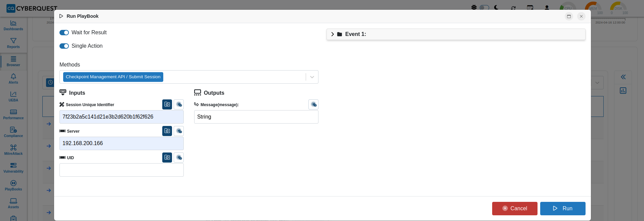Open Assets in the sidebar
The height and width of the screenshot is (221, 644).
(13, 204)
